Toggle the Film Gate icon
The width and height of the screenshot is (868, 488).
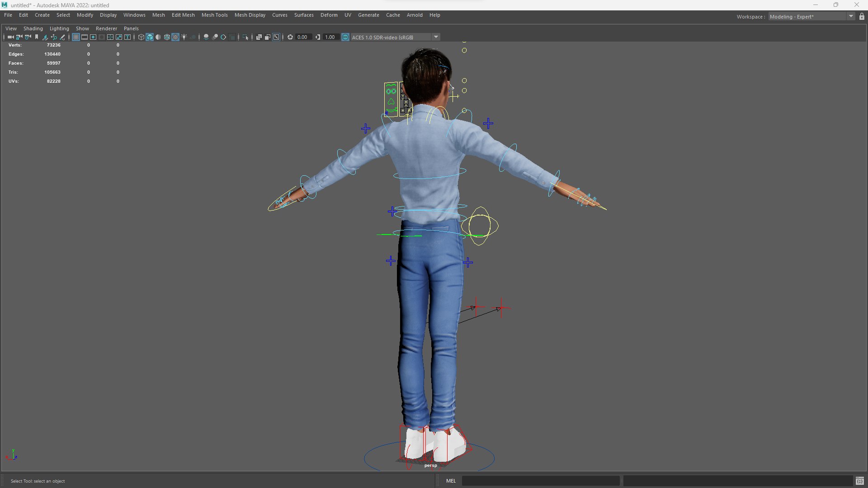85,37
